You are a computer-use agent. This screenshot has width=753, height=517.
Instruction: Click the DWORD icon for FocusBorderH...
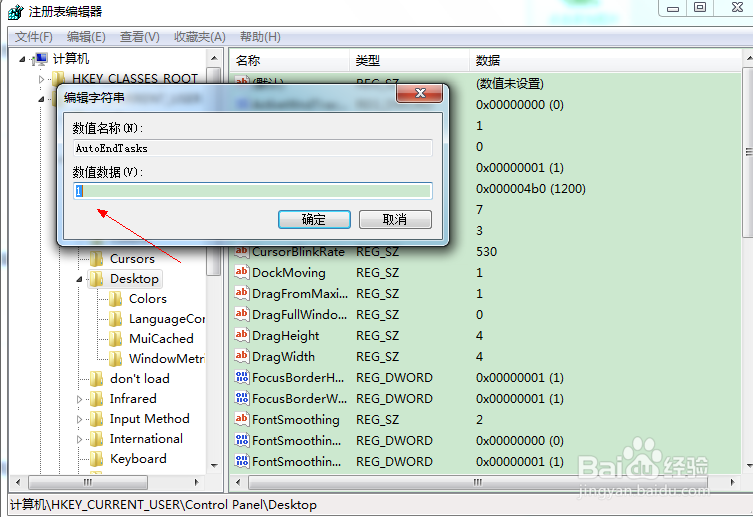click(x=242, y=377)
